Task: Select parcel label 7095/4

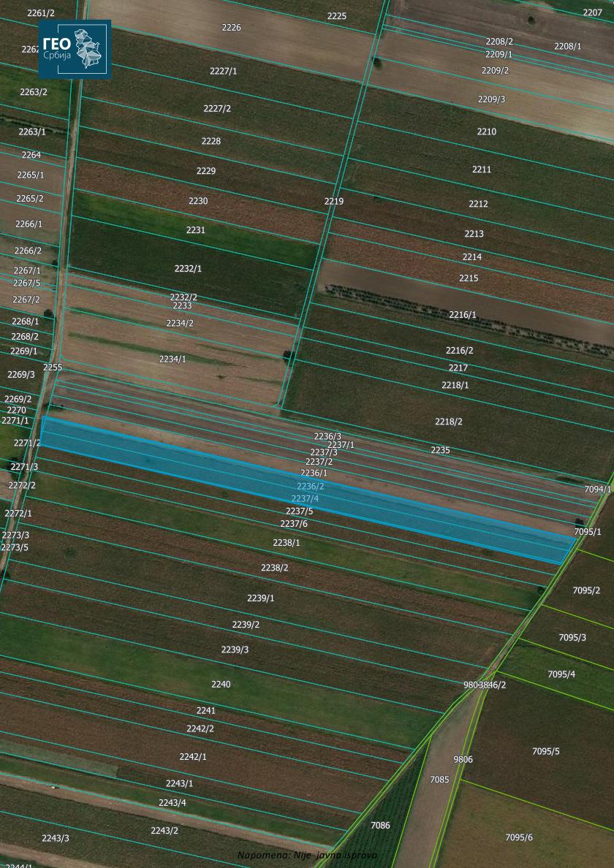Action: pos(561,674)
